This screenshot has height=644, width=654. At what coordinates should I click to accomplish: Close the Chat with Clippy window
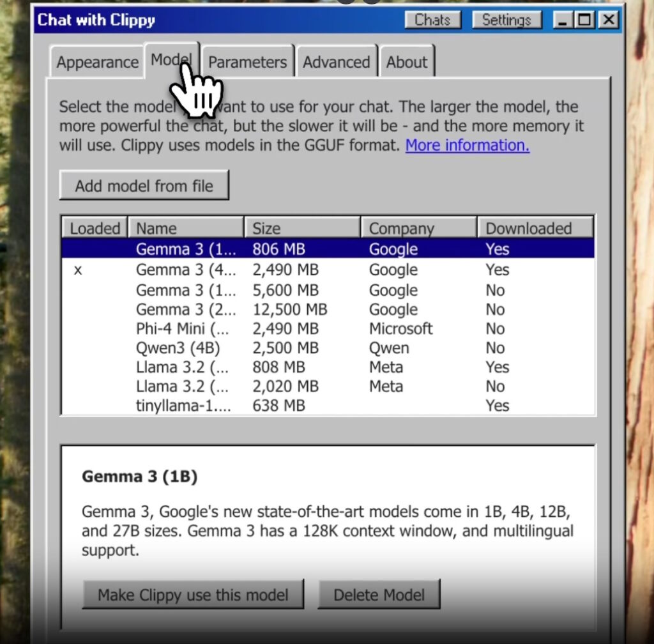pos(609,20)
